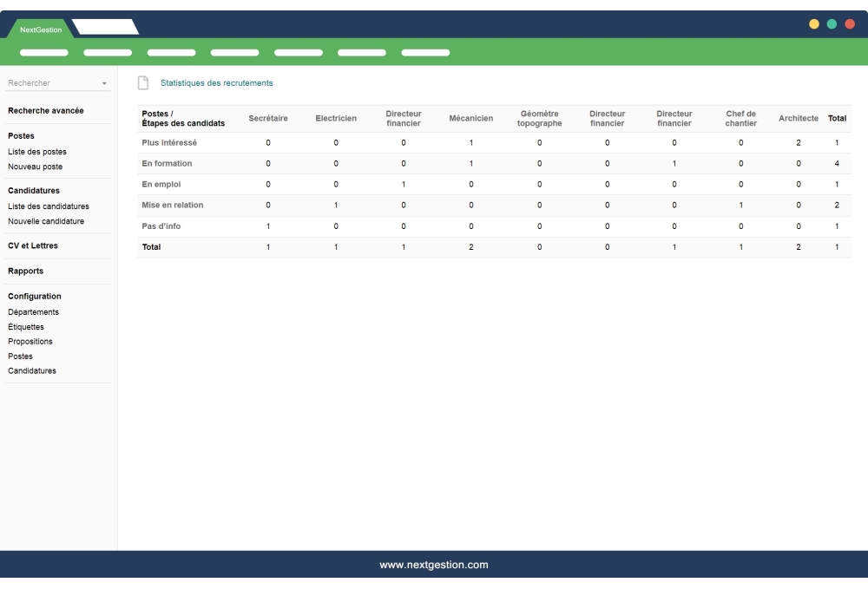Click the last green toolbar button
Viewport: 868px width, 589px height.
tap(425, 51)
